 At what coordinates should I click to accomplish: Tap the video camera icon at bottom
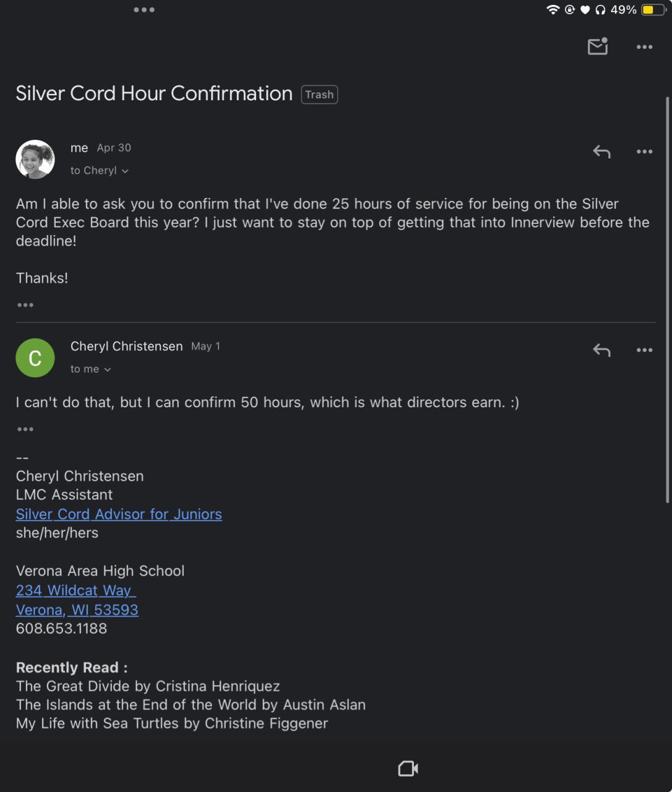click(x=408, y=768)
